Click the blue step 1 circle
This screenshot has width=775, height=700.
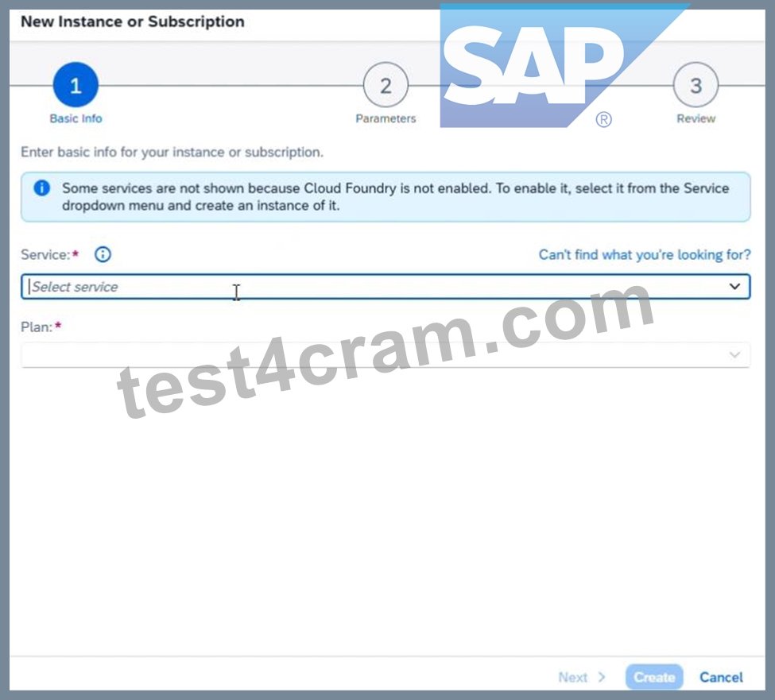76,85
